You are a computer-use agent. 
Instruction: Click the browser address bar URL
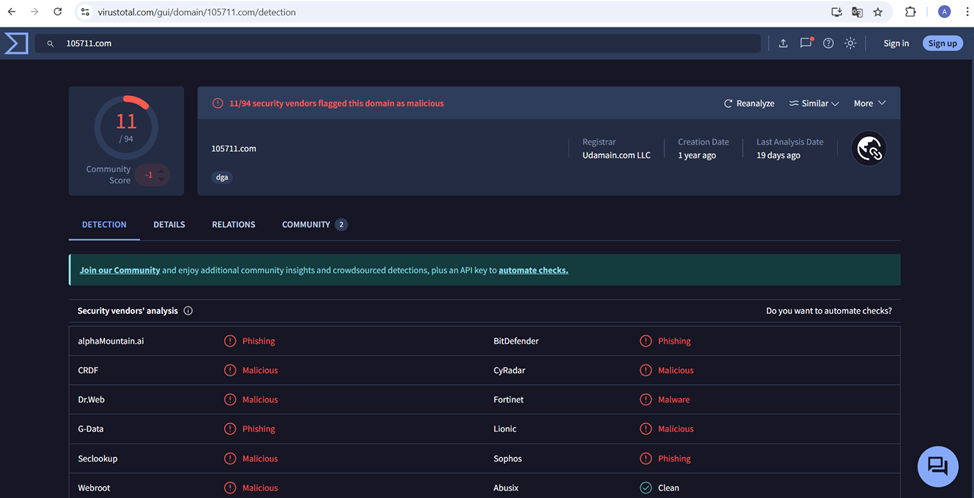click(195, 12)
